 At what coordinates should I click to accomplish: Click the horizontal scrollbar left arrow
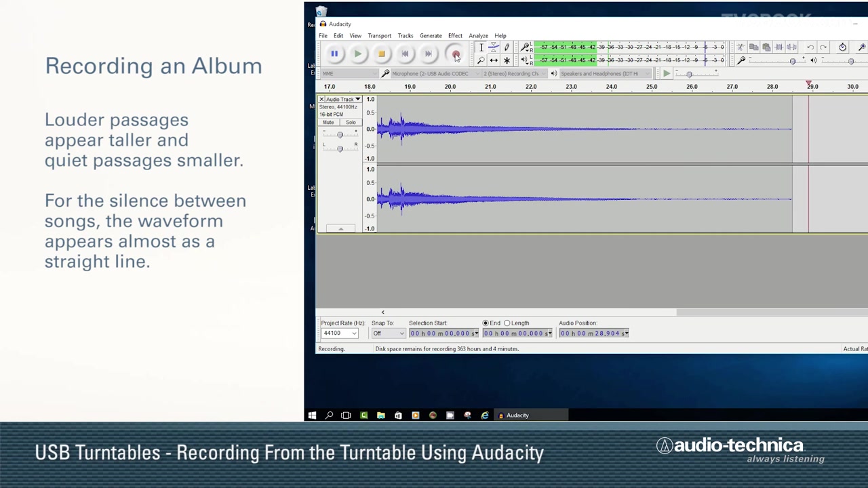pos(382,312)
